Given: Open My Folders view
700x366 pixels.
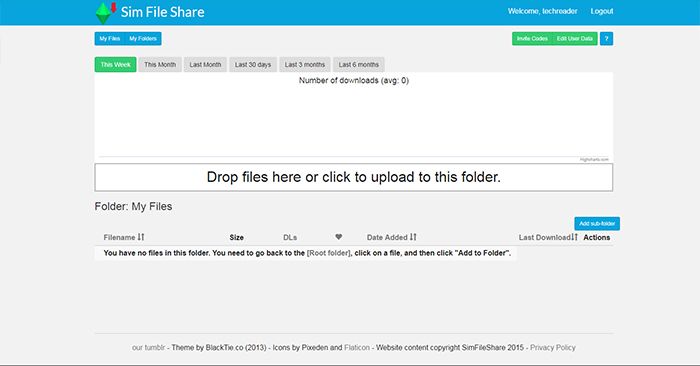Looking at the screenshot, I should pos(143,39).
